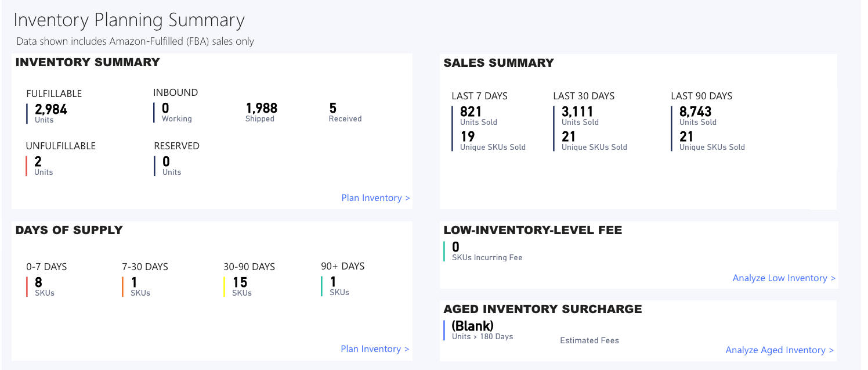Image resolution: width=868 pixels, height=370 pixels.
Task: Click the FBA sales only data note
Action: 135,42
